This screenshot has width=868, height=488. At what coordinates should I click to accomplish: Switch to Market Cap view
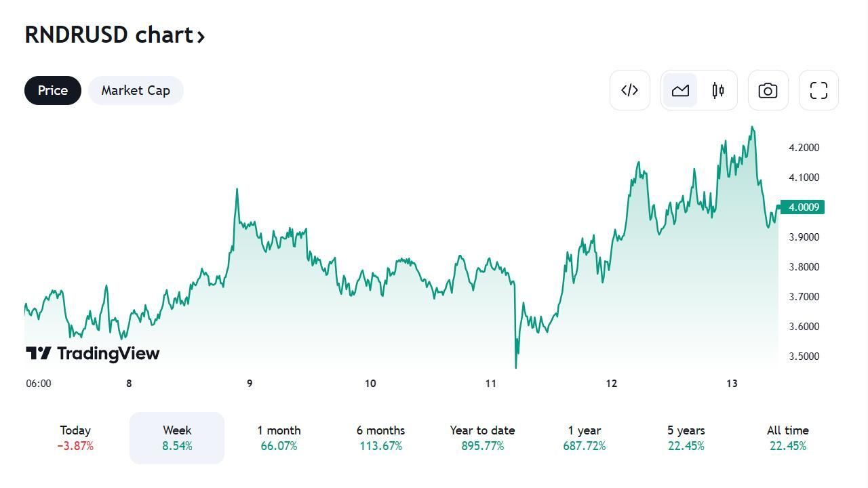coord(136,90)
